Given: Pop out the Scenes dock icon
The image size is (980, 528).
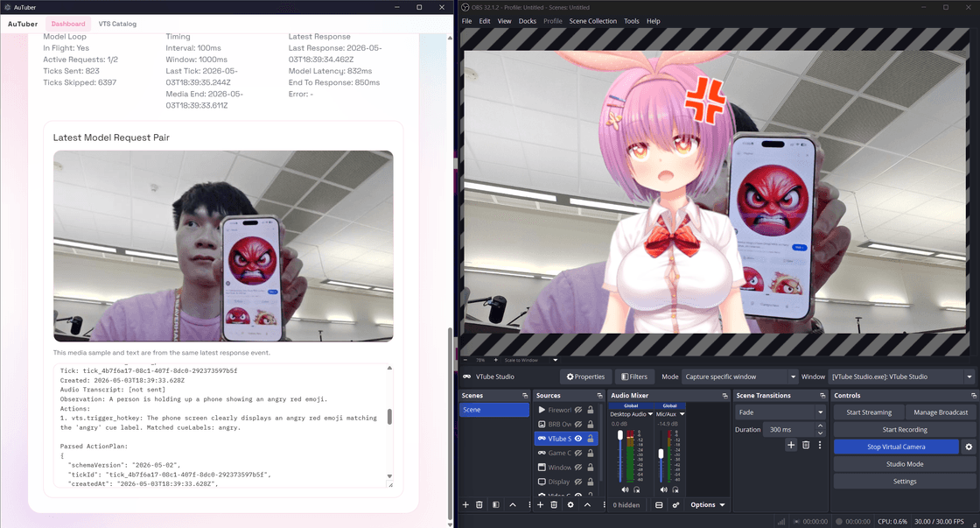Looking at the screenshot, I should [525, 396].
